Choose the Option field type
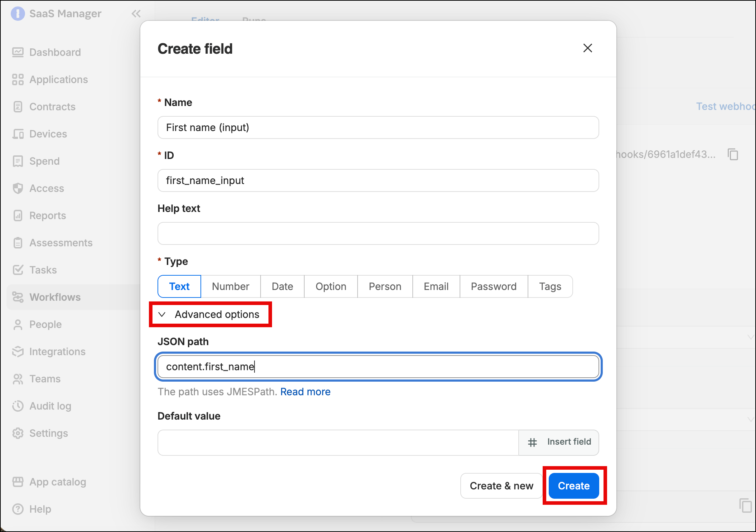Screen dimensions: 756x532 pos(331,286)
